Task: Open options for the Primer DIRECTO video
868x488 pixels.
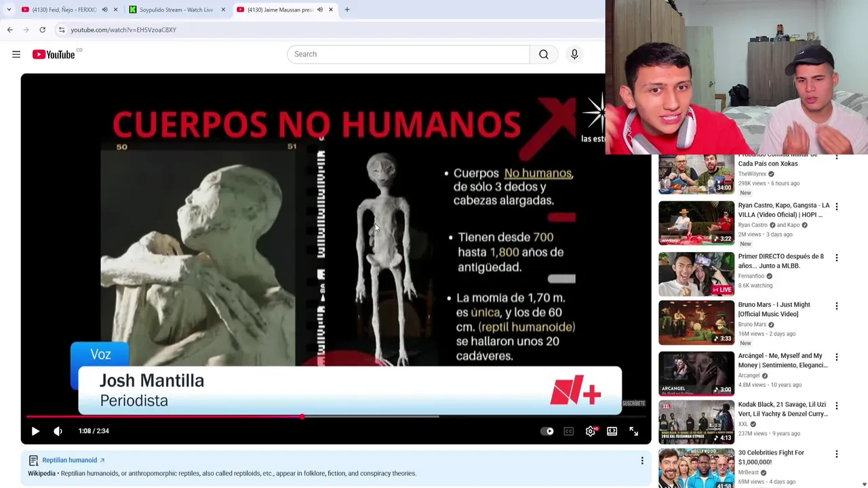Action: pos(837,258)
